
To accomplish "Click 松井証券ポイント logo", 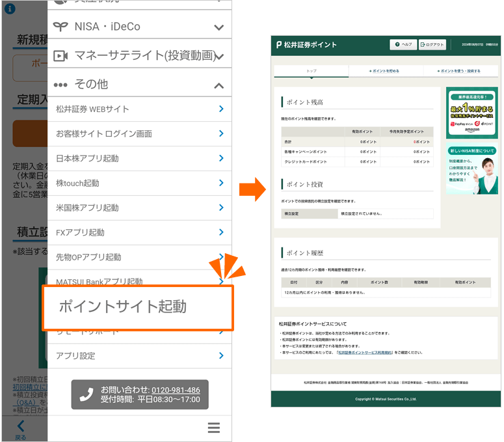I will pos(306,45).
